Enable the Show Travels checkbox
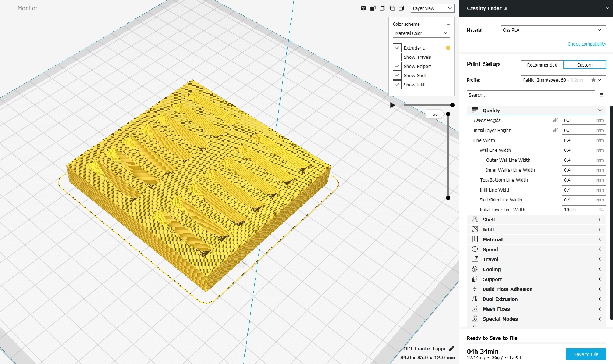 pos(397,57)
